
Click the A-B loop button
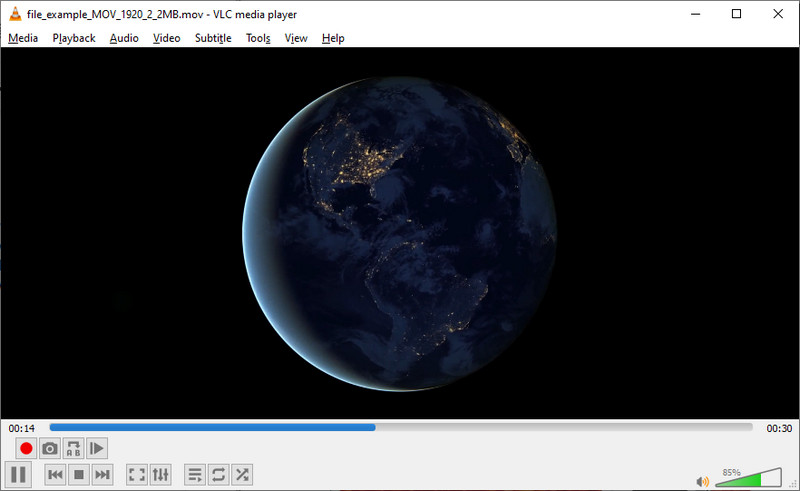pos(73,449)
